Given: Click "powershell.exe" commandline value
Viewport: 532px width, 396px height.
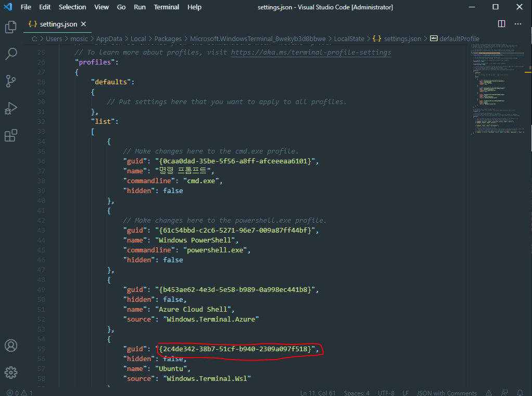Looking at the screenshot, I should click(215, 250).
